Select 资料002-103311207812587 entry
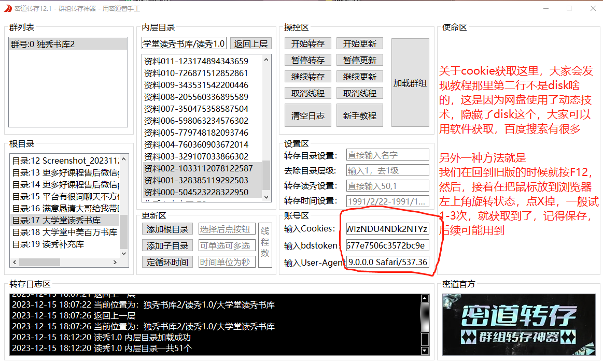This screenshot has width=603, height=364. 202,168
